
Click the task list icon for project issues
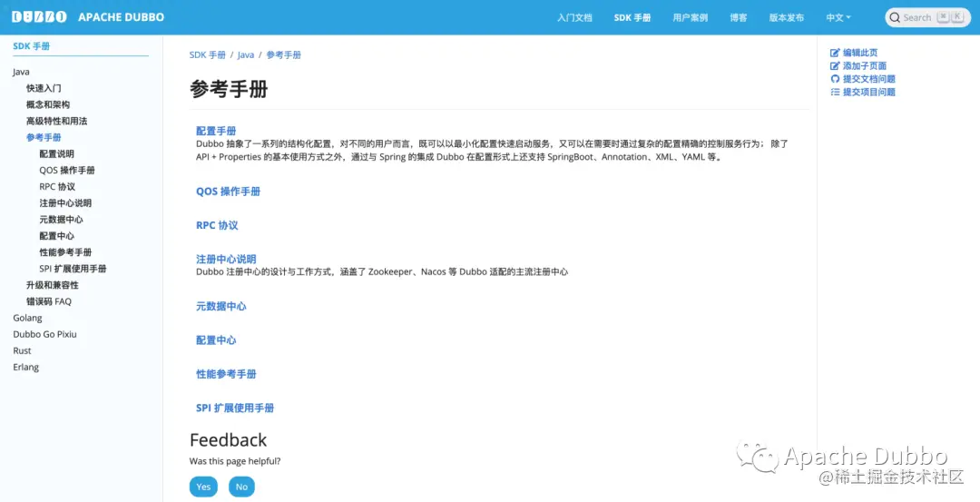coord(835,92)
